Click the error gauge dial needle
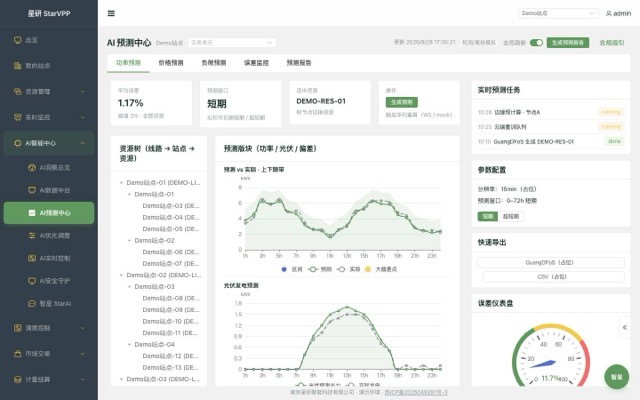The height and width of the screenshot is (400, 640). pyautogui.click(x=543, y=364)
